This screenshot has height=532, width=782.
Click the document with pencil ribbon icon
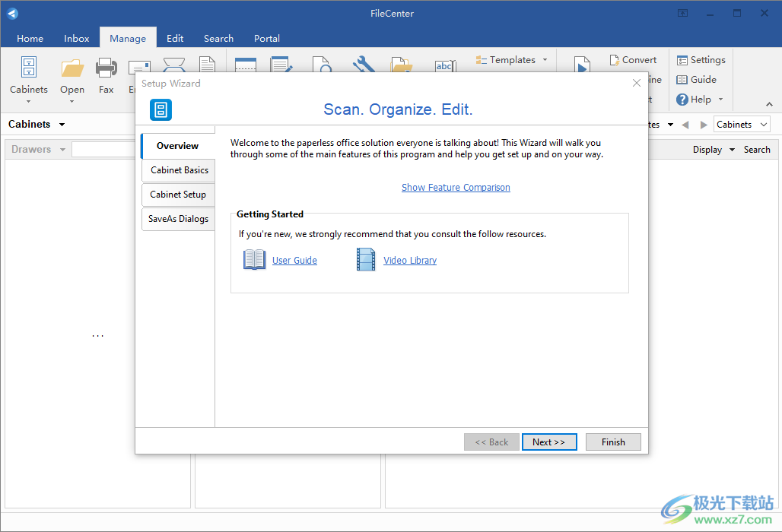281,65
